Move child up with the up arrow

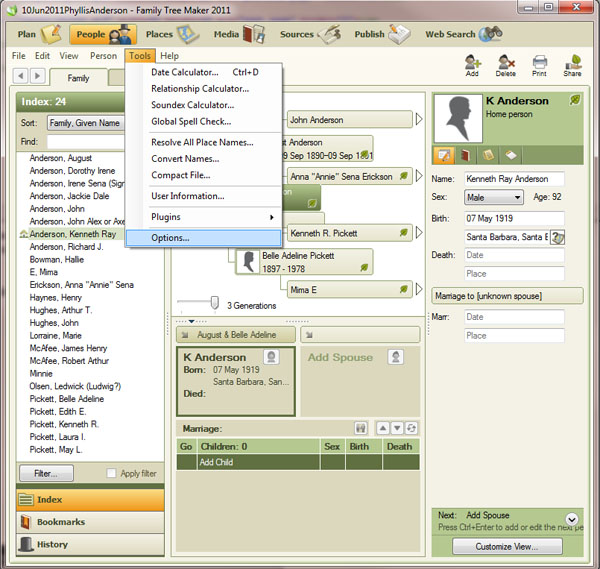383,428
